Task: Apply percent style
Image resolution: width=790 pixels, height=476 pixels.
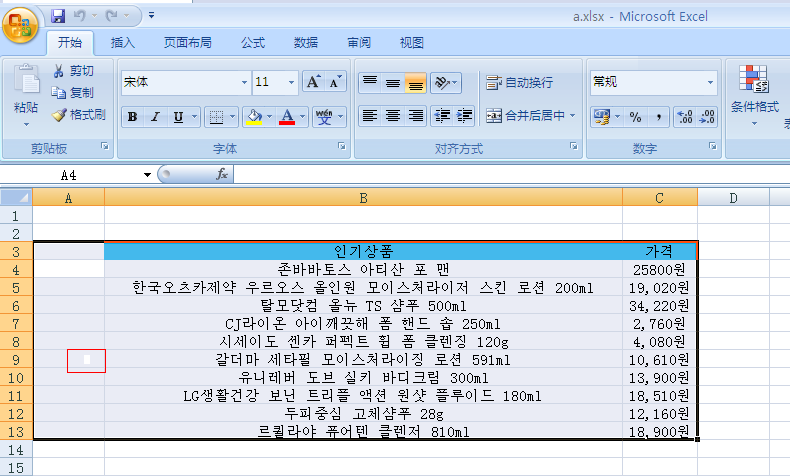Action: [636, 117]
